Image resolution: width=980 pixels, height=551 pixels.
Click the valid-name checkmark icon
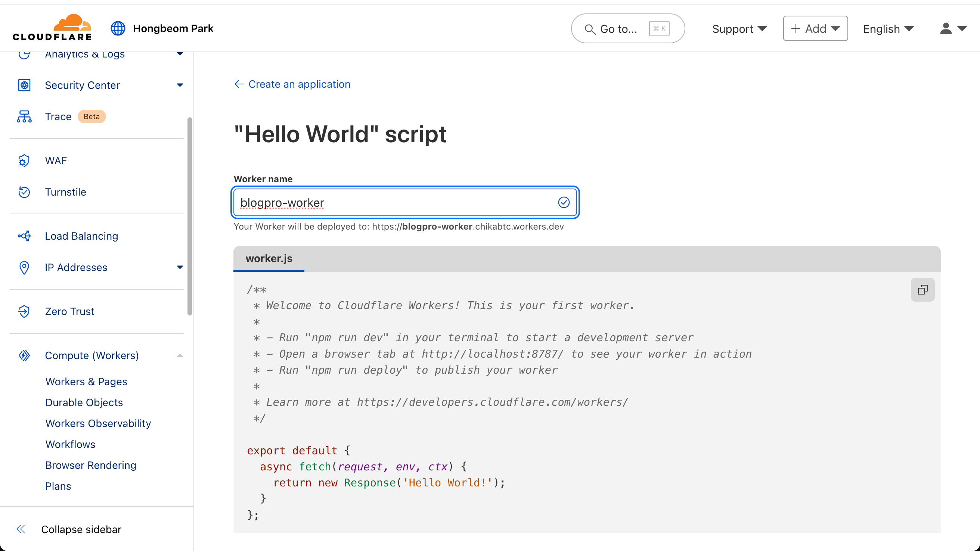pos(564,202)
